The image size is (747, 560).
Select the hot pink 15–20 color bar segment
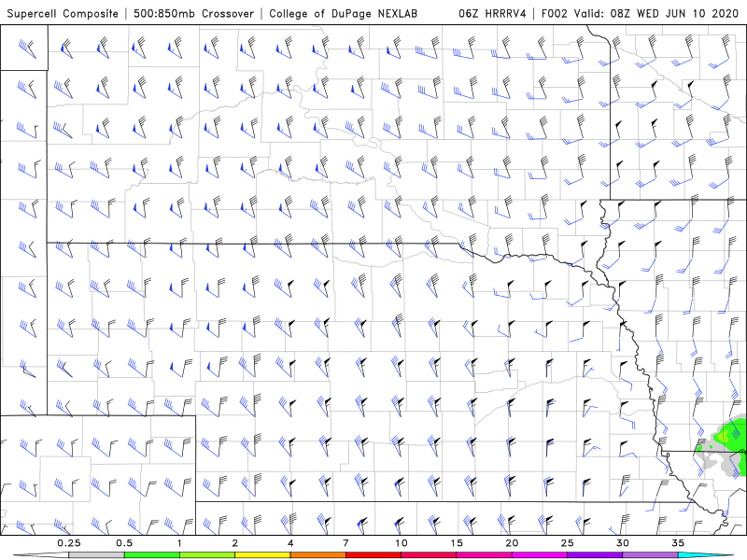pyautogui.click(x=484, y=555)
